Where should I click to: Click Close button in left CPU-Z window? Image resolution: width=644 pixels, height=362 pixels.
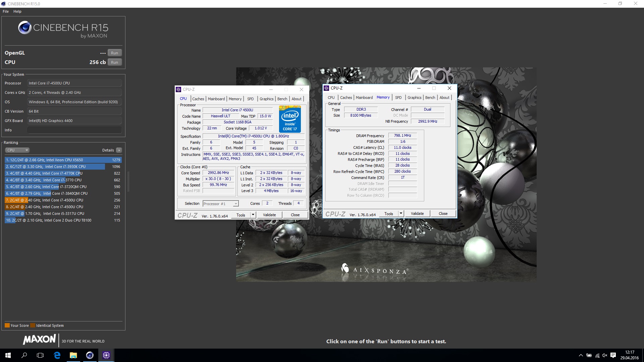(x=295, y=215)
